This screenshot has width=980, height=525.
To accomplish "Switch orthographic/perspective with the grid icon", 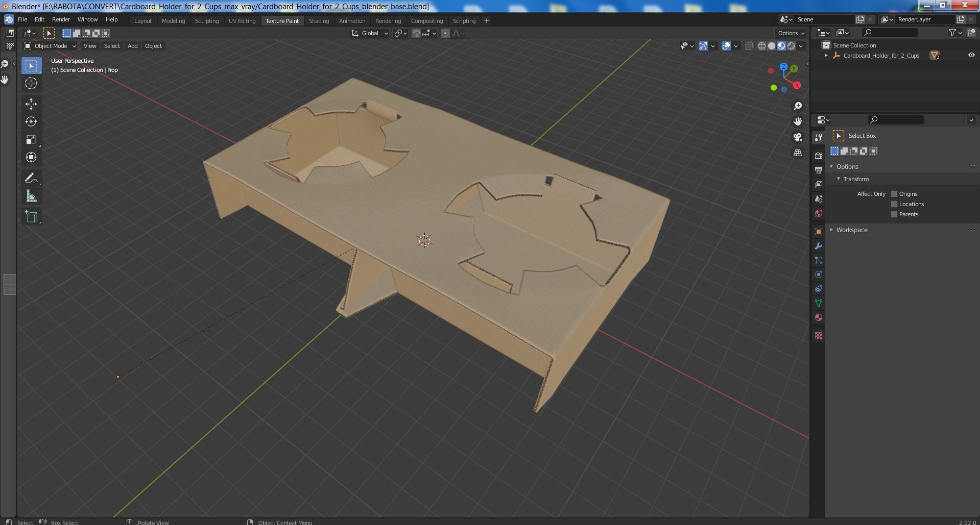I will (798, 153).
